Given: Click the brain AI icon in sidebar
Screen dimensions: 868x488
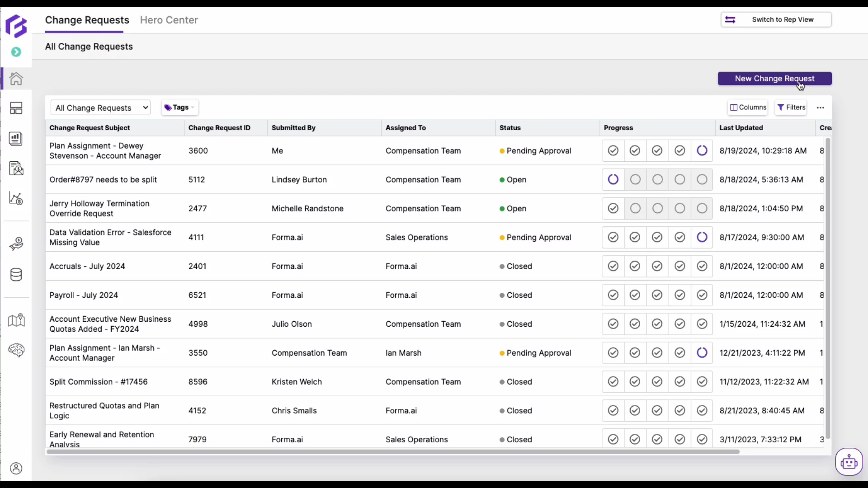Looking at the screenshot, I should (x=16, y=350).
